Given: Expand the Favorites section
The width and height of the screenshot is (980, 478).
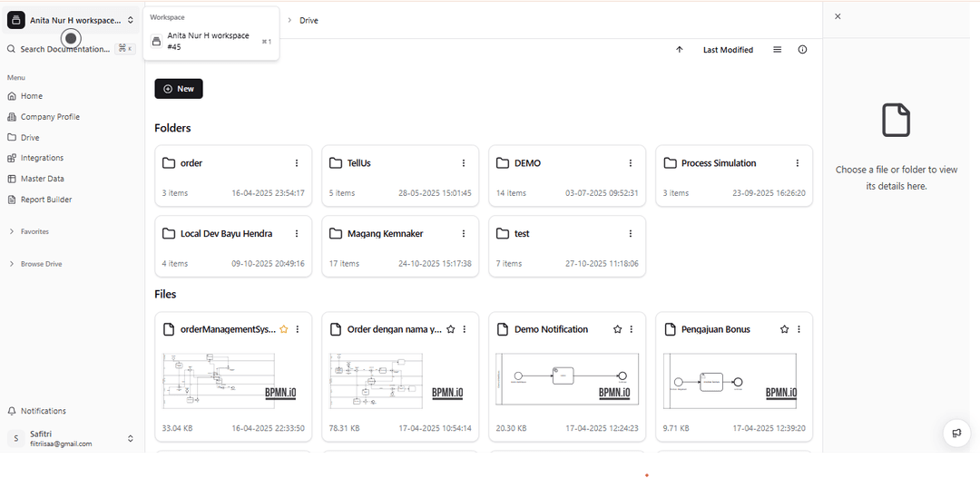Looking at the screenshot, I should pyautogui.click(x=29, y=231).
